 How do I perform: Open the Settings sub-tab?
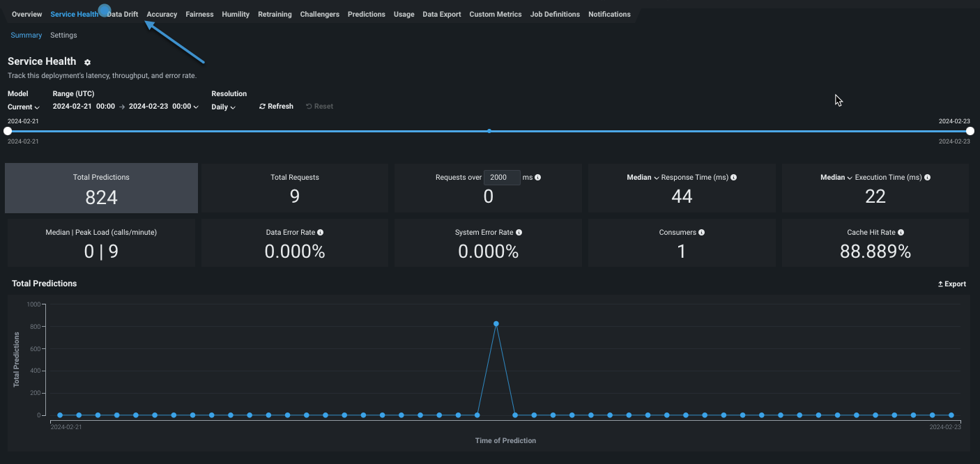pos(63,36)
